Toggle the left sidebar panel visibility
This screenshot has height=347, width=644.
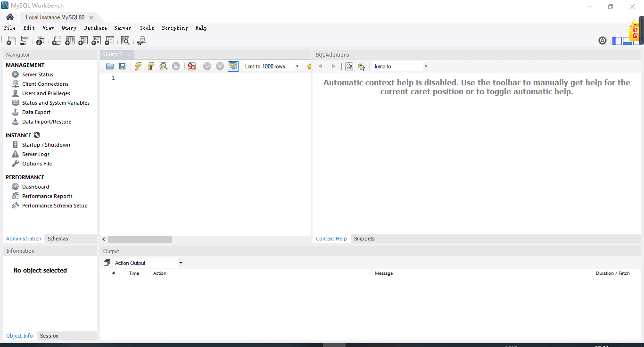point(617,41)
